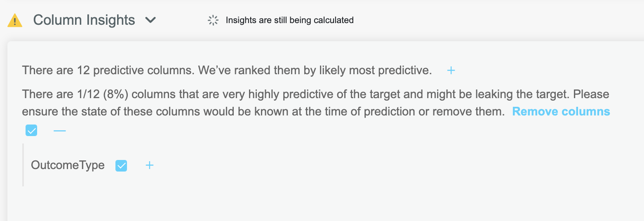Click the '12 predictive columns' sentence
The height and width of the screenshot is (221, 644).
point(108,71)
